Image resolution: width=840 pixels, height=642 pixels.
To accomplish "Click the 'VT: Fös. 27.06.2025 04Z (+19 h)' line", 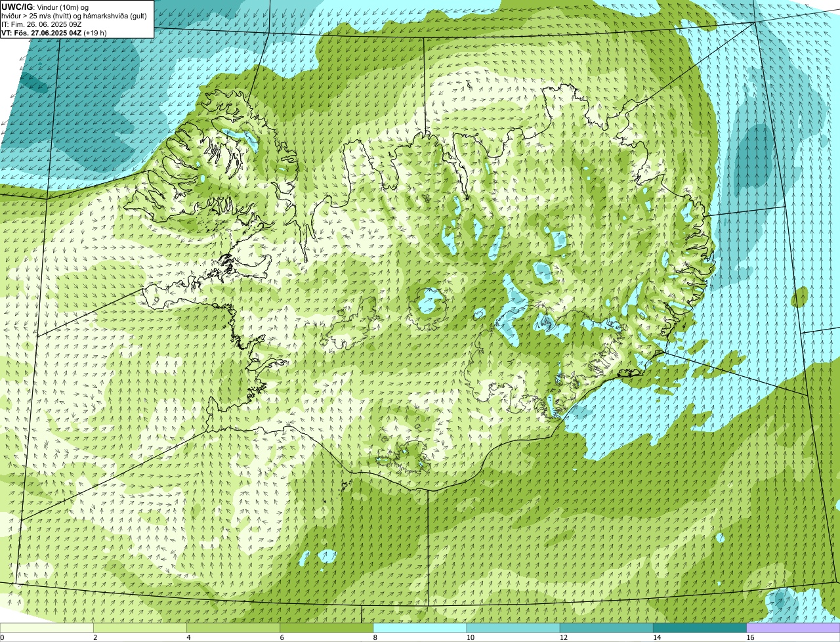I will pos(54,33).
